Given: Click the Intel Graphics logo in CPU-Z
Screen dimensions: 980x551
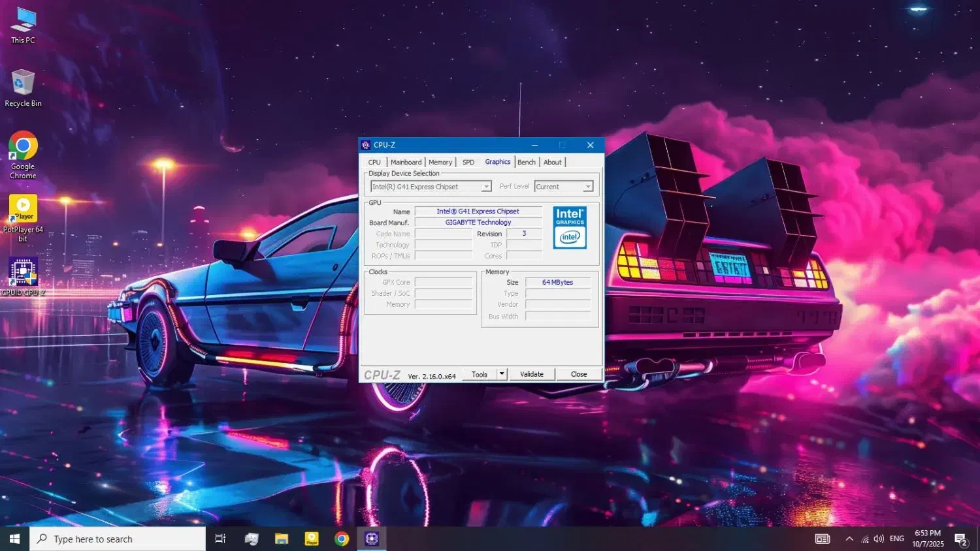Looking at the screenshot, I should (570, 228).
